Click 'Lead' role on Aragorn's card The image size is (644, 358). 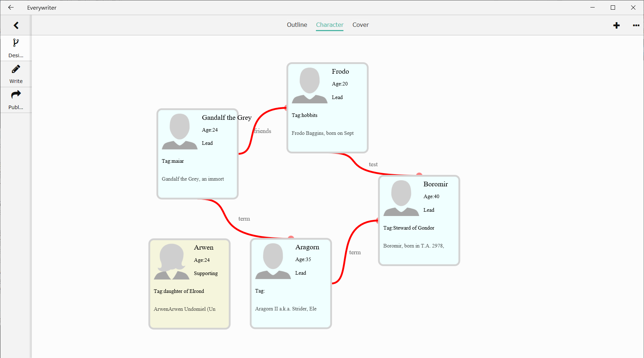pos(301,273)
